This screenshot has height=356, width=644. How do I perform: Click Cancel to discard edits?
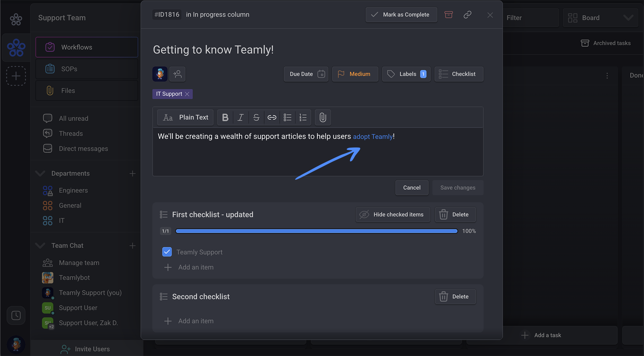tap(412, 188)
